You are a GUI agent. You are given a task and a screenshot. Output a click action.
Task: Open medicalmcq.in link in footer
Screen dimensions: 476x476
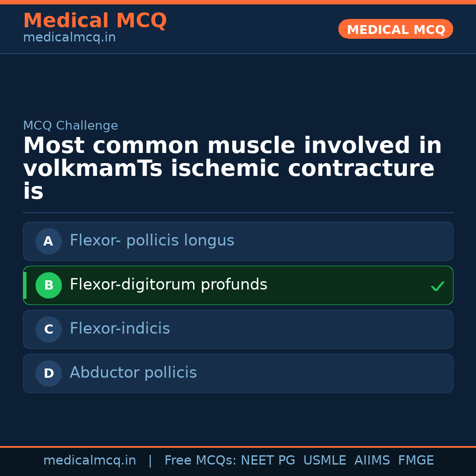click(89, 461)
